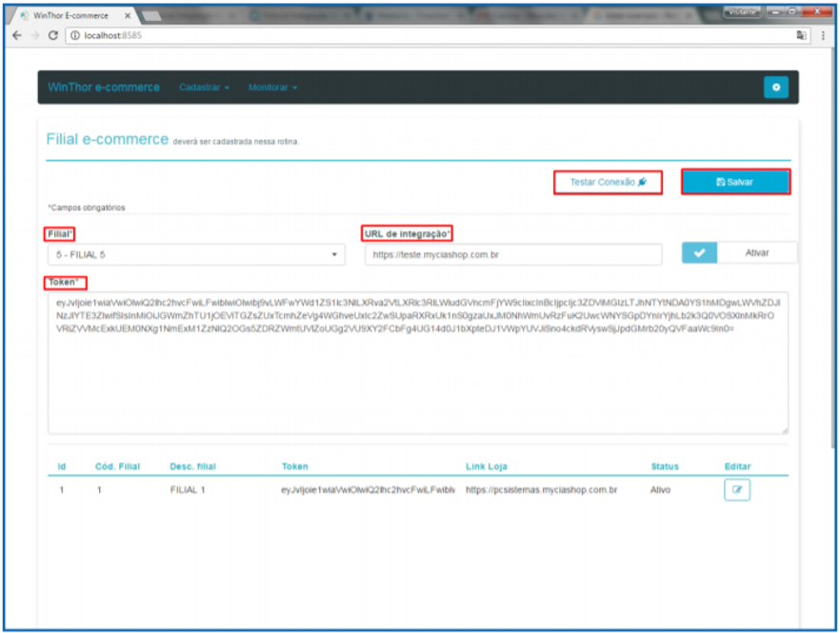
Task: Click into the URL de integração field
Action: coord(512,255)
